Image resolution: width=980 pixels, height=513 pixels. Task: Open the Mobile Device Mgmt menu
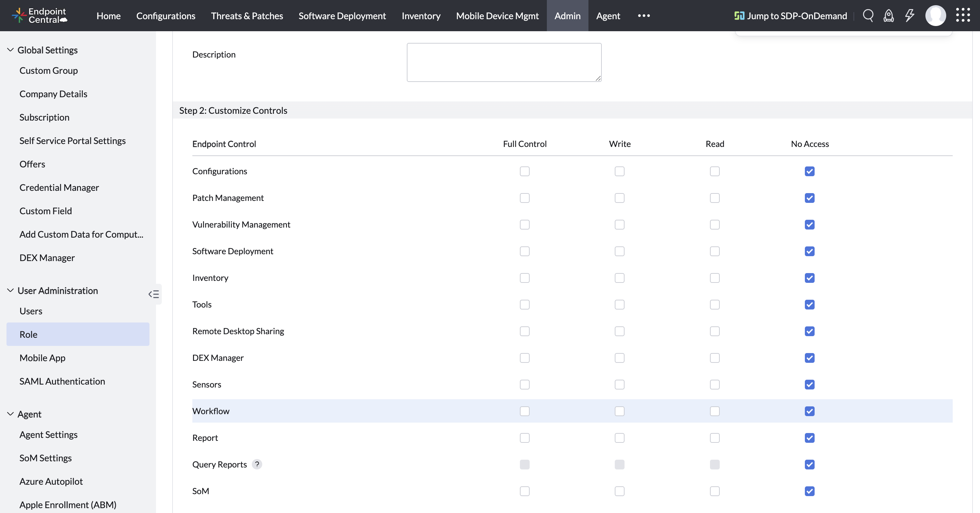click(x=497, y=16)
